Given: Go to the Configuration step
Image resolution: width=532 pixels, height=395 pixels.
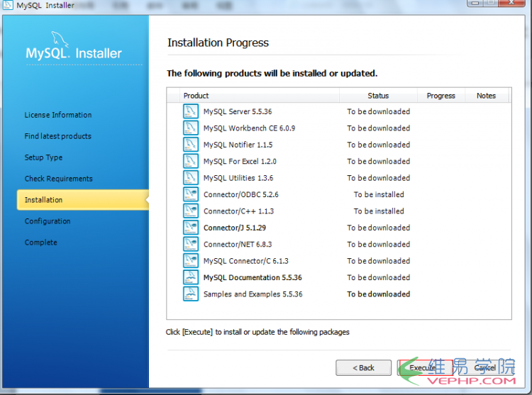Looking at the screenshot, I should (48, 221).
